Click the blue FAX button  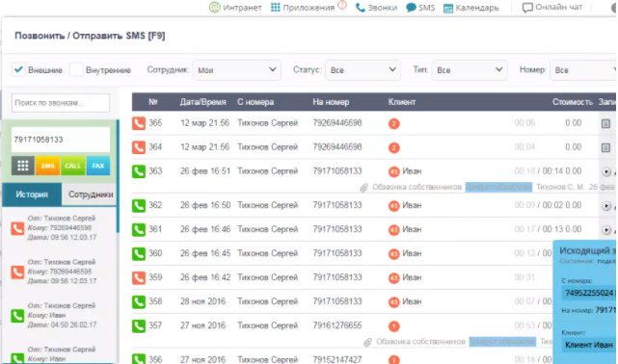(98, 166)
